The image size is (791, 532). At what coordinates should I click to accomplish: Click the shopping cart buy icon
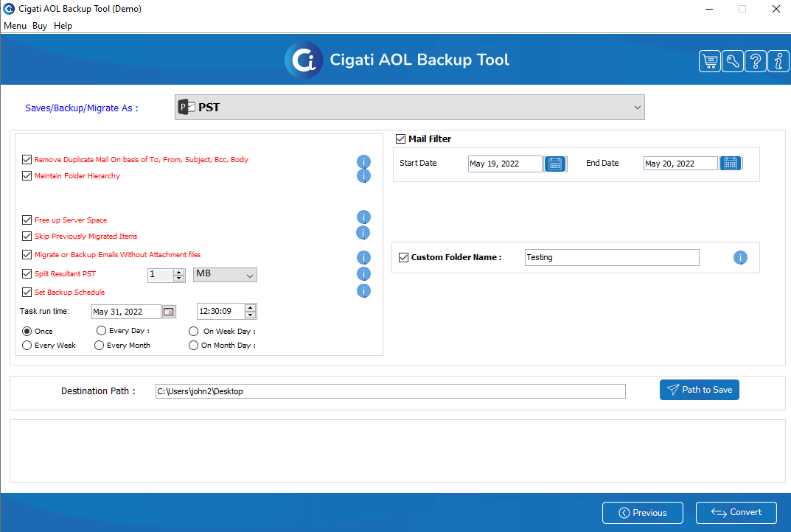click(x=709, y=61)
